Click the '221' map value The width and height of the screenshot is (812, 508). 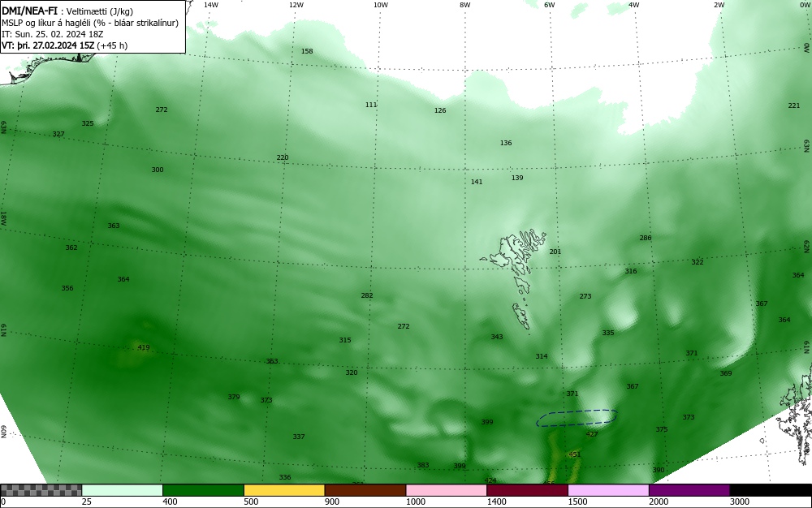coord(794,105)
